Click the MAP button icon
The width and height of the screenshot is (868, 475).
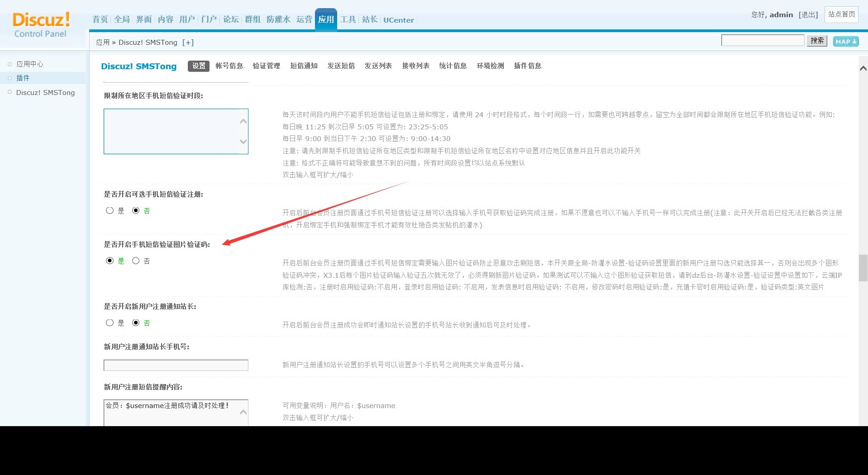[846, 42]
